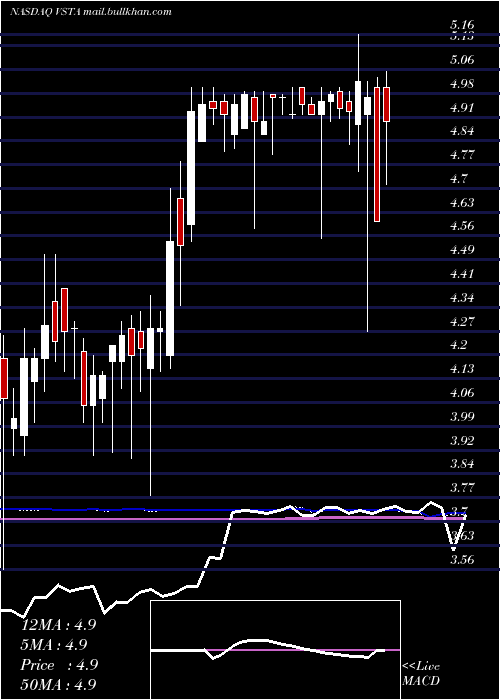Click the 3.84 price axis label
This screenshot has width=500, height=700.
pyautogui.click(x=462, y=464)
